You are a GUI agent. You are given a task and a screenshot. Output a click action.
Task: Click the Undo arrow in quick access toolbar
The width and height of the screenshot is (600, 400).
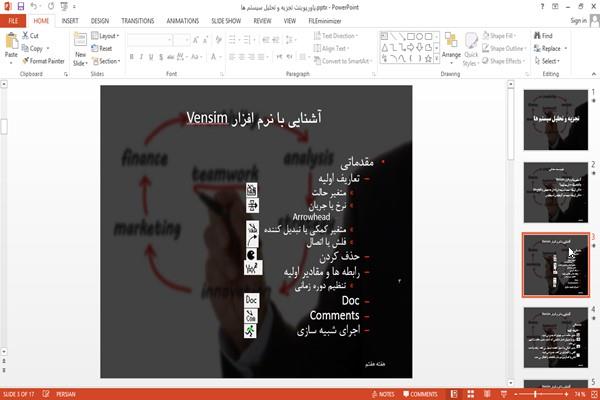coord(34,7)
